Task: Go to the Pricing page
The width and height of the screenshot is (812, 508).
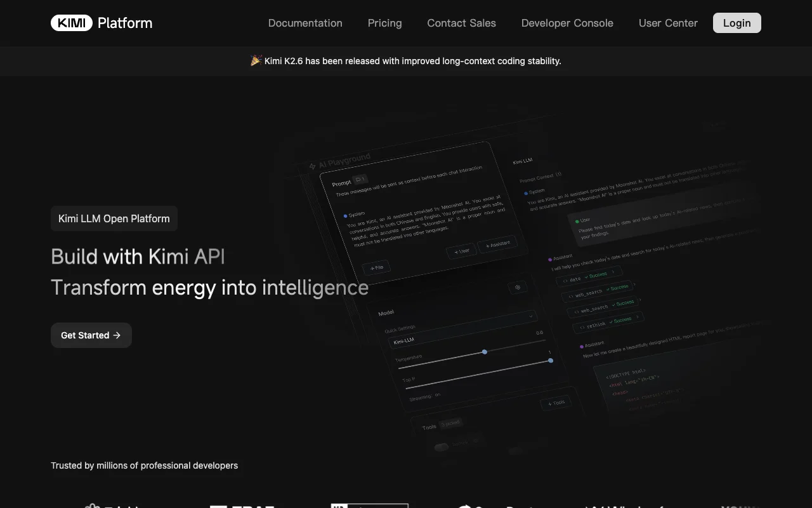Action: (384, 23)
